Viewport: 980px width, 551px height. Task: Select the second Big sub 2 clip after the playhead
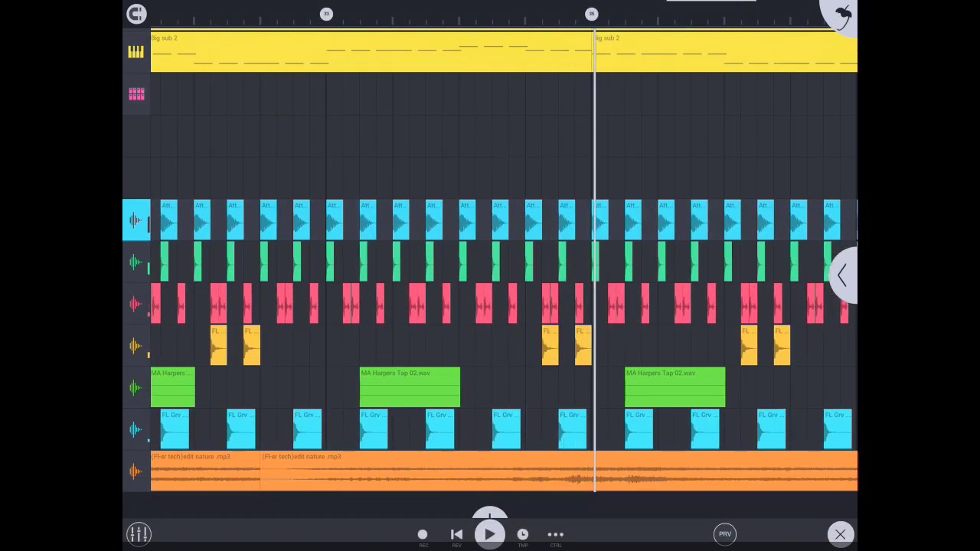coord(726,52)
